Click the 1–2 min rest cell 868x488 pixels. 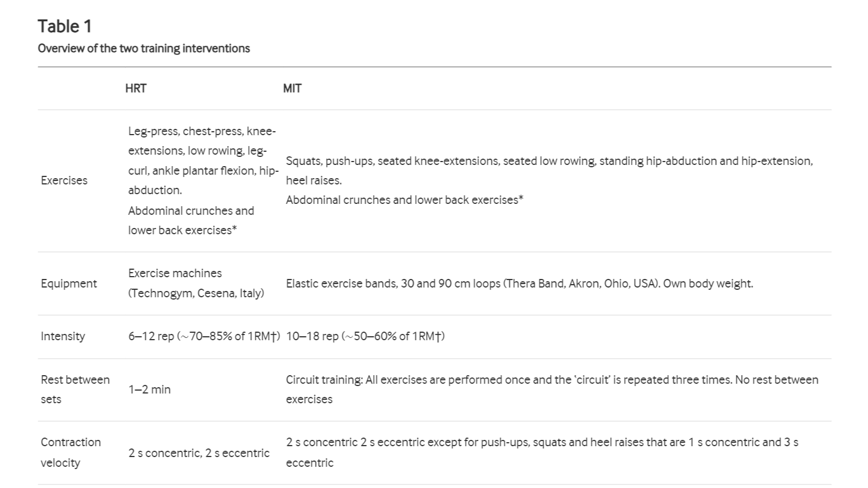(x=149, y=389)
